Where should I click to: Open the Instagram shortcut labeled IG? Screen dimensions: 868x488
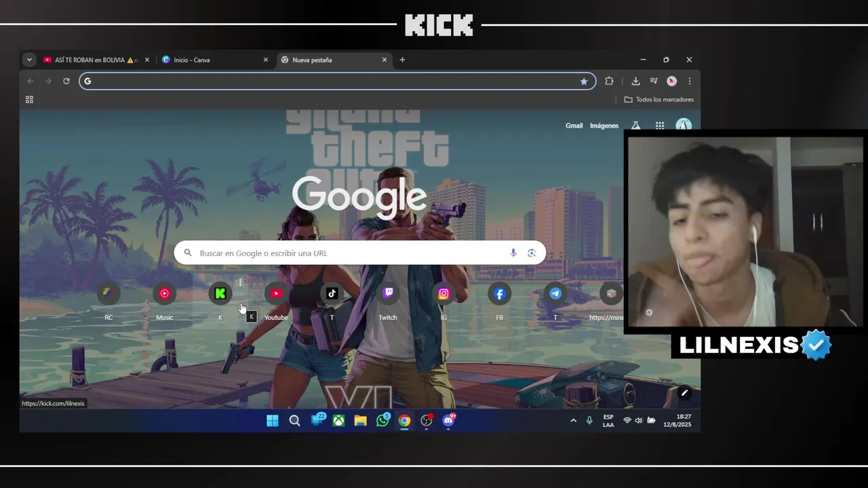point(443,293)
